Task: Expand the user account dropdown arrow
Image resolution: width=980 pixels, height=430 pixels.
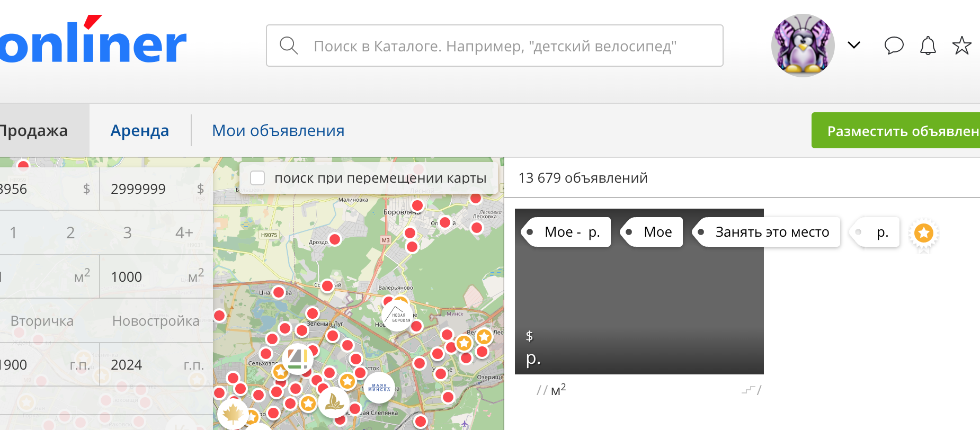Action: click(x=854, y=45)
